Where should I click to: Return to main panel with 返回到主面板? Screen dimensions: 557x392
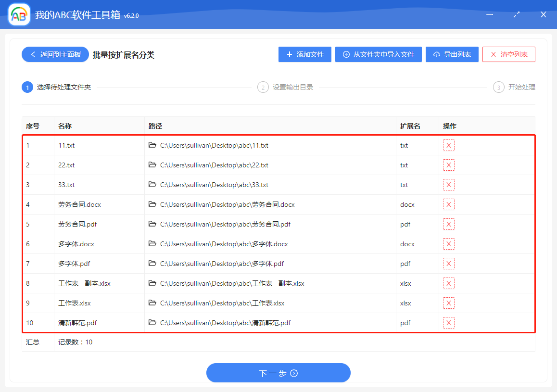tap(55, 54)
